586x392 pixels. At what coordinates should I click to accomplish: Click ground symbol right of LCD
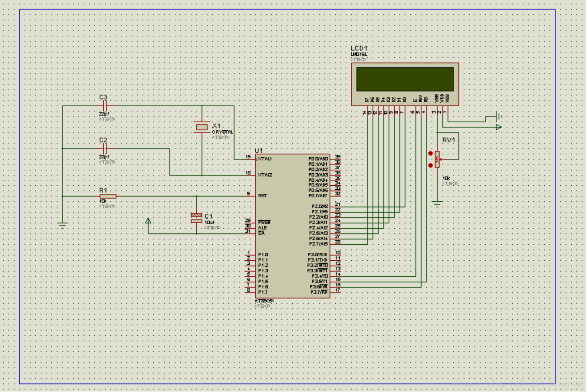click(x=498, y=117)
